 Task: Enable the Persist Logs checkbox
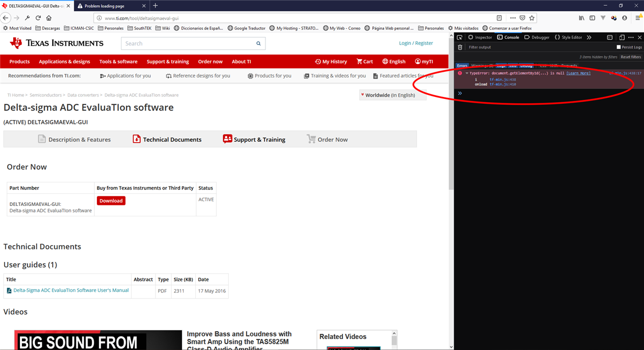[x=618, y=47]
